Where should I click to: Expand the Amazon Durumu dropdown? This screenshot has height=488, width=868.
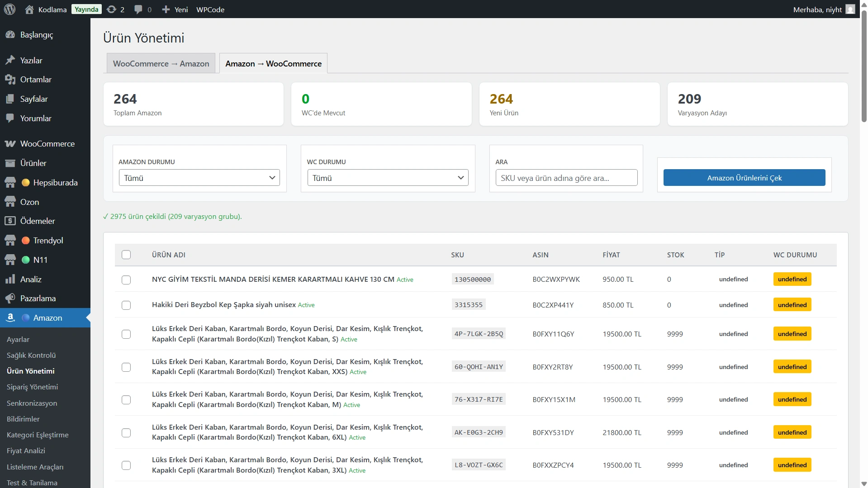pyautogui.click(x=199, y=178)
